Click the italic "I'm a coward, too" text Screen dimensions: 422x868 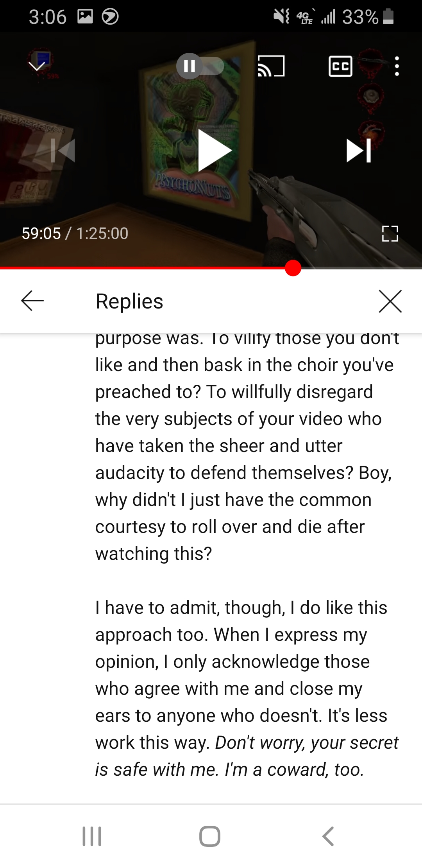point(294,769)
